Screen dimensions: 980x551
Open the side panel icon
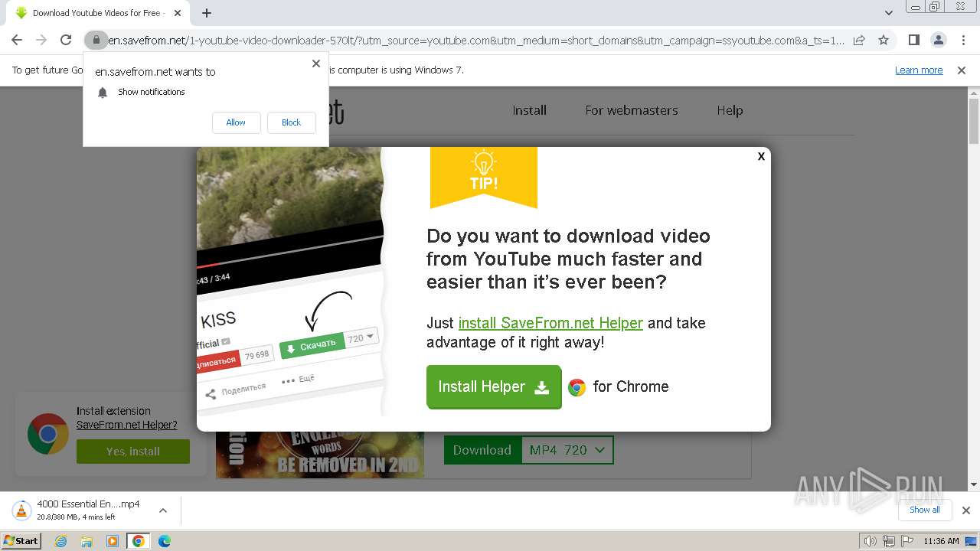tap(914, 40)
